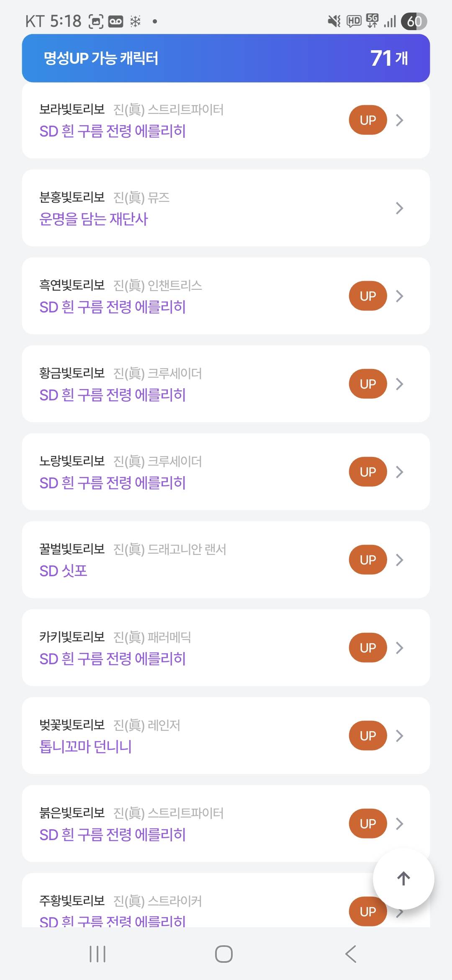
Task: Open recent apps with the three-bar icon
Action: click(x=98, y=954)
